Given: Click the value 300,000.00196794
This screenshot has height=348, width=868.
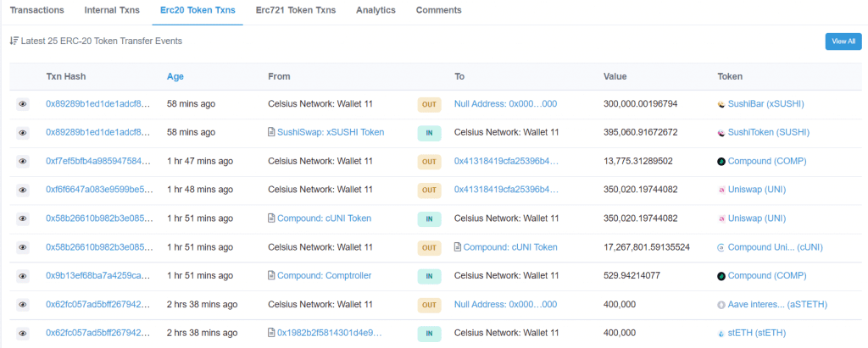Looking at the screenshot, I should click(641, 103).
